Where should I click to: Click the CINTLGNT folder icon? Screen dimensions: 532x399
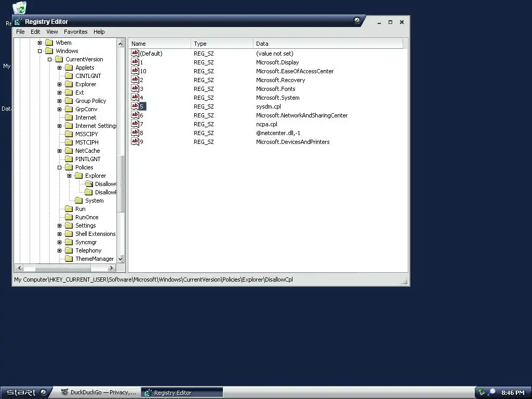[69, 76]
